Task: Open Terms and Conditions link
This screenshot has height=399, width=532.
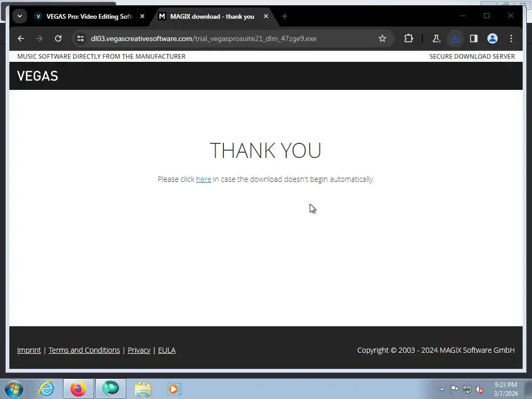Action: (84, 350)
